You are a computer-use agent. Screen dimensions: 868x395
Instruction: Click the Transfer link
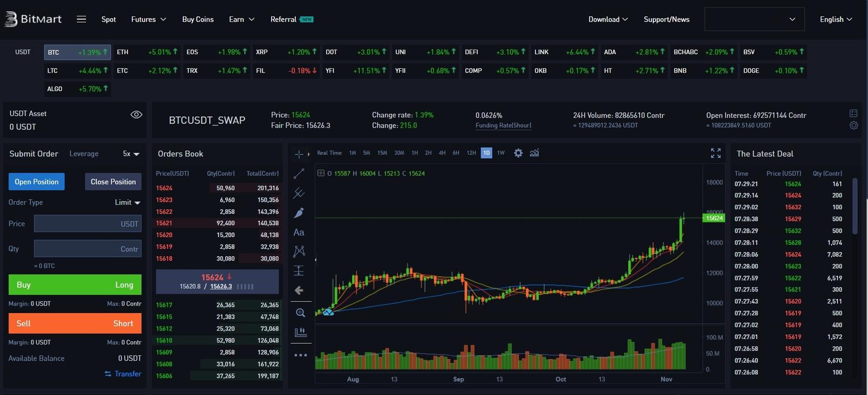pos(128,374)
